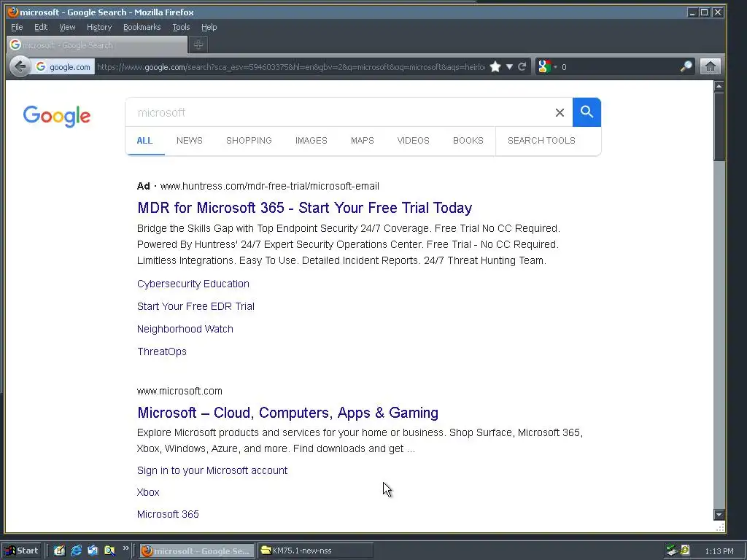747x560 pixels.
Task: Click the Firefox toolbar search box field
Action: [x=619, y=67]
